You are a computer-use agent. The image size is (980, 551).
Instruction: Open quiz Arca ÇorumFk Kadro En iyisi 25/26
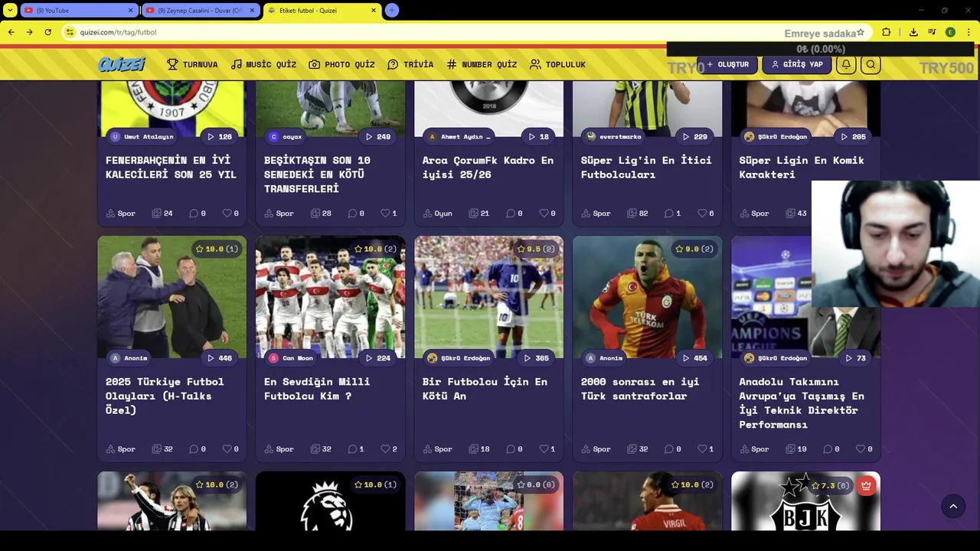pyautogui.click(x=488, y=167)
